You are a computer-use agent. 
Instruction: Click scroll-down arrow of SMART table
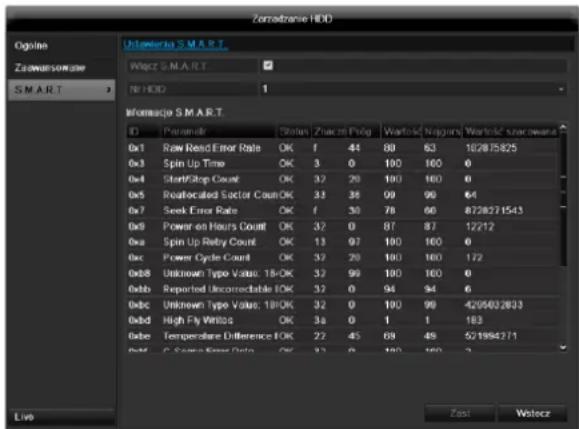pyautogui.click(x=563, y=347)
